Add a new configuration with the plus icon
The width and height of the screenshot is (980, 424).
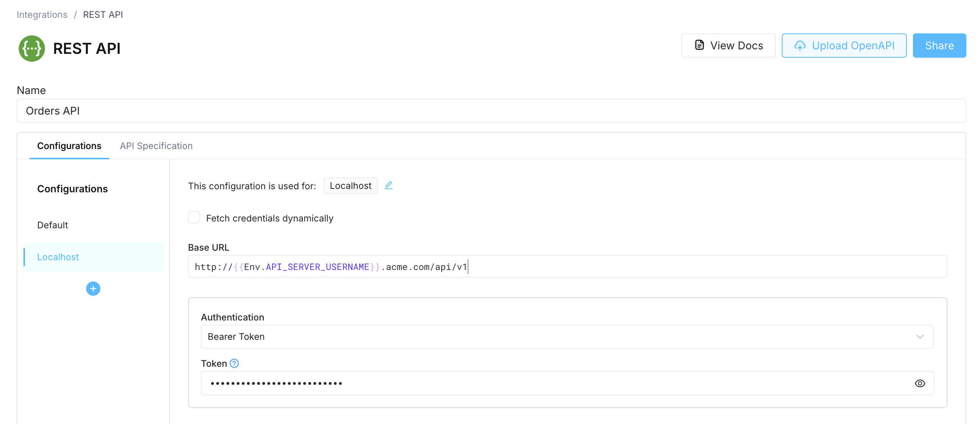click(x=93, y=289)
